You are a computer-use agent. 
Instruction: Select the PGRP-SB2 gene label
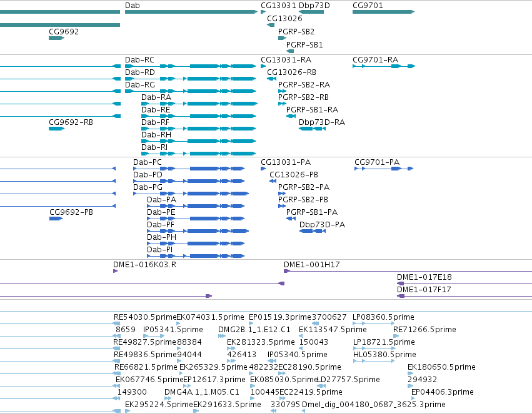tap(296, 32)
